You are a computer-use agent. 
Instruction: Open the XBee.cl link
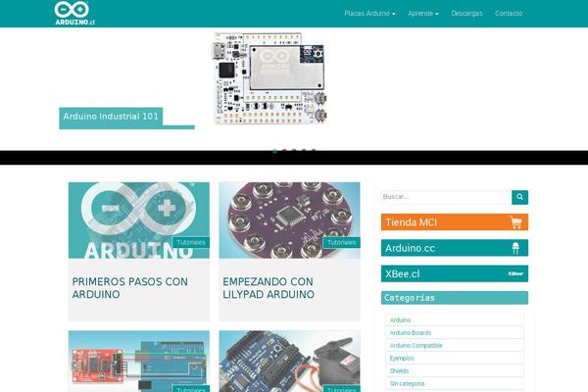[455, 273]
